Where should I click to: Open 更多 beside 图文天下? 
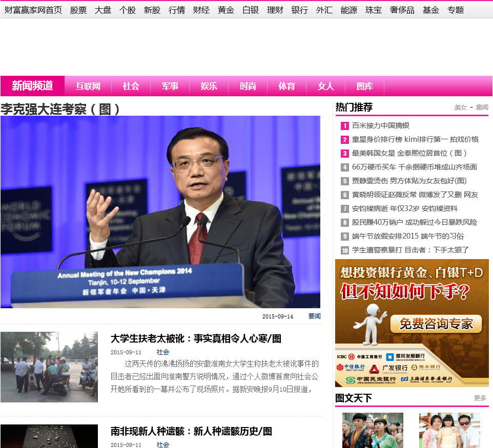(480, 398)
